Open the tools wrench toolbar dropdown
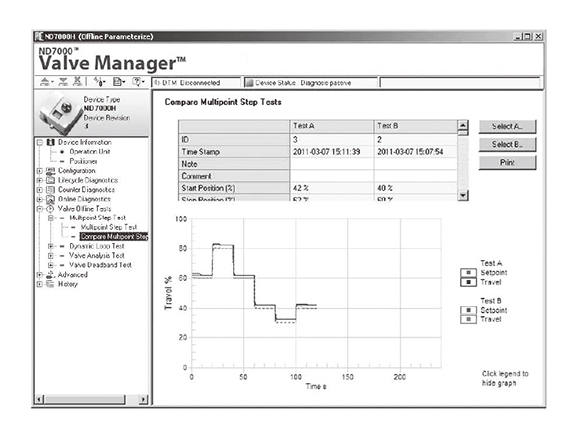Viewport: 580px width, 443px height. [99, 82]
